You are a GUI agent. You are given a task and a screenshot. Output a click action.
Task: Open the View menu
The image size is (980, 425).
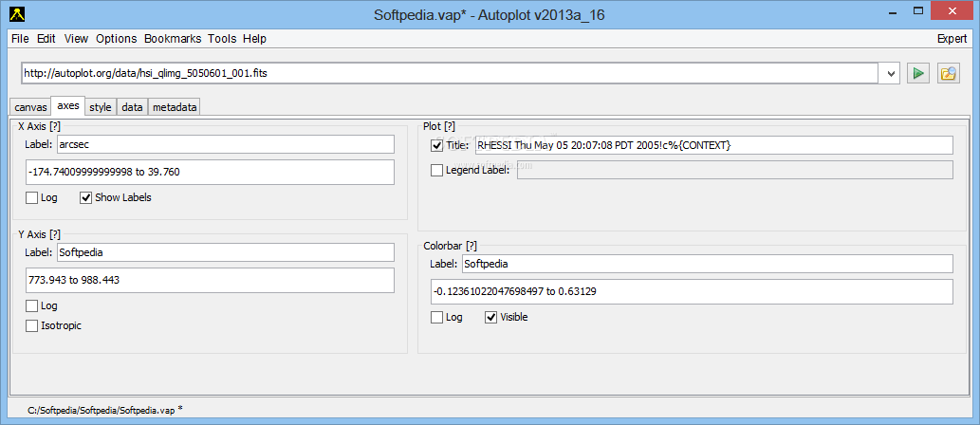click(76, 39)
